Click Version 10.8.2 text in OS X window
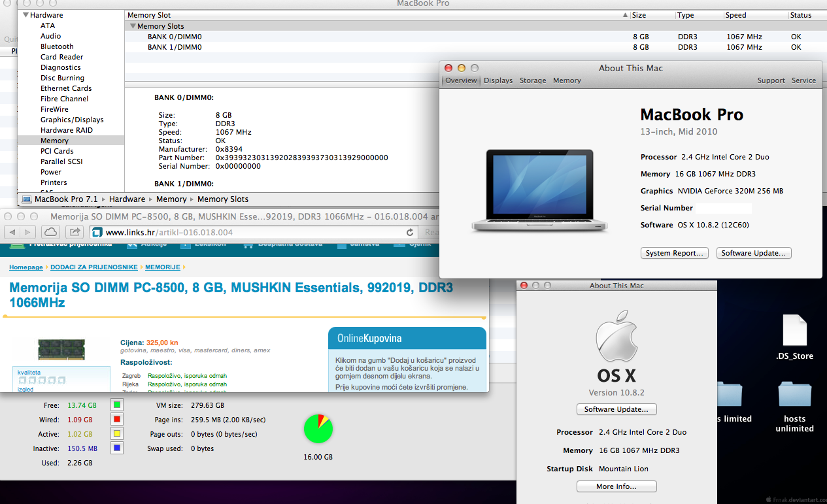This screenshot has width=827, height=504. click(x=616, y=392)
